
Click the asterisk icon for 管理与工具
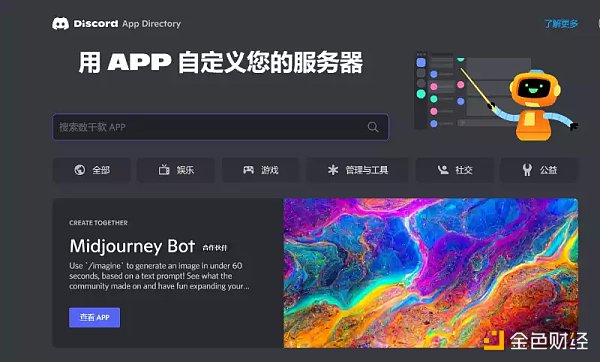(333, 170)
